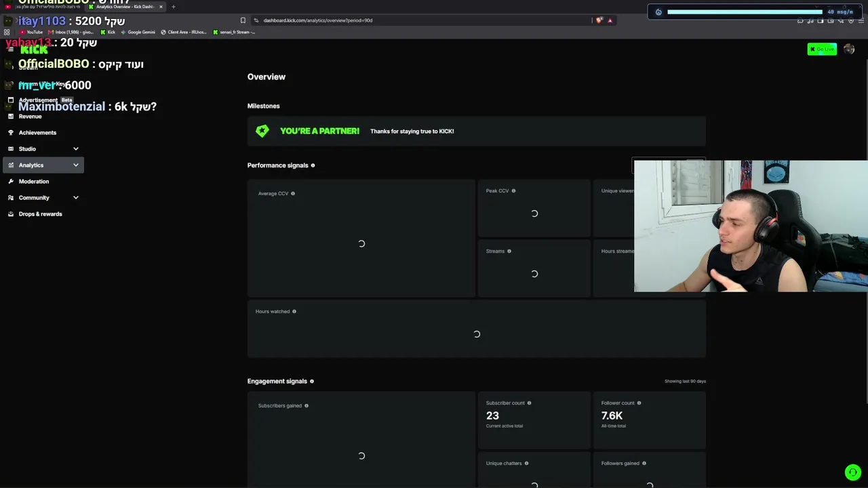Open a new browser tab
868x488 pixels.
(173, 7)
